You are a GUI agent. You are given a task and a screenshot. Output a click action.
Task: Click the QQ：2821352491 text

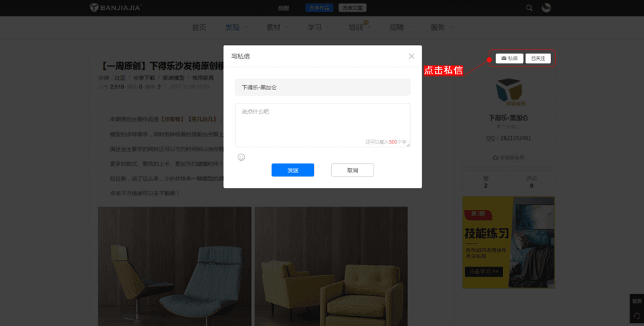509,138
